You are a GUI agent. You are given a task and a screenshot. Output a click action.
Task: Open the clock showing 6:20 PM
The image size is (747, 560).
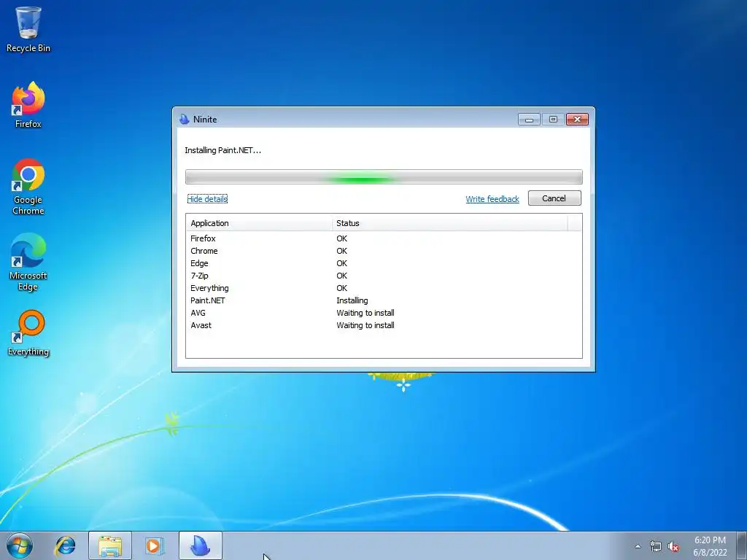coord(710,546)
